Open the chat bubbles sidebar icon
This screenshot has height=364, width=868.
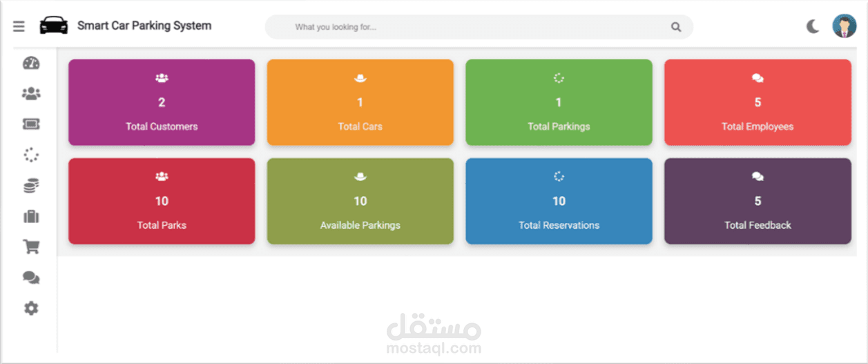pos(31,278)
